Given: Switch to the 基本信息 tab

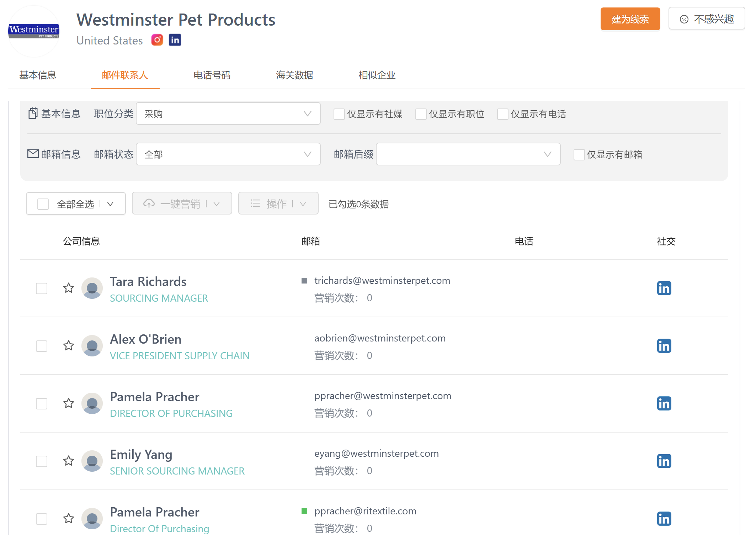Looking at the screenshot, I should coord(38,75).
